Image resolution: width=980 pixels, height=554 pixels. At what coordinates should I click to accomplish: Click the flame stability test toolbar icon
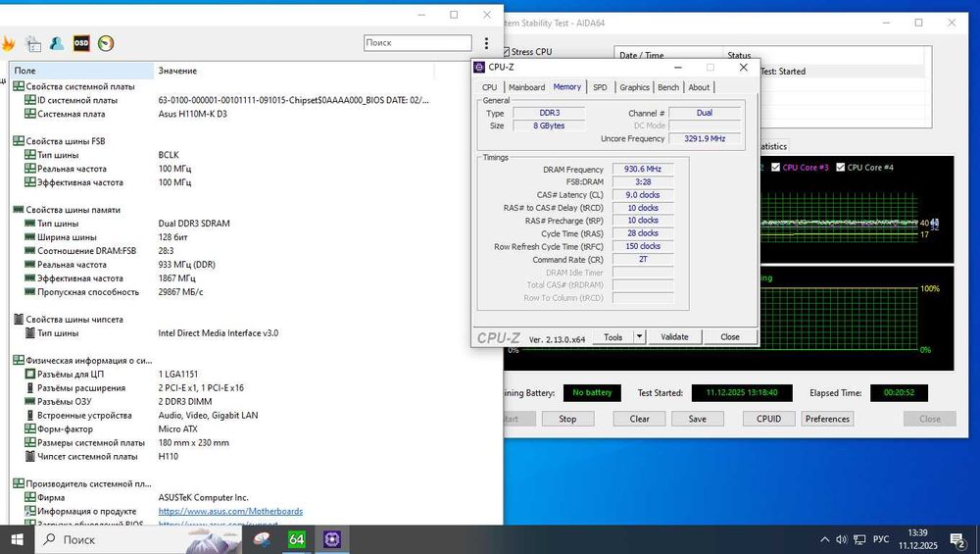click(8, 43)
